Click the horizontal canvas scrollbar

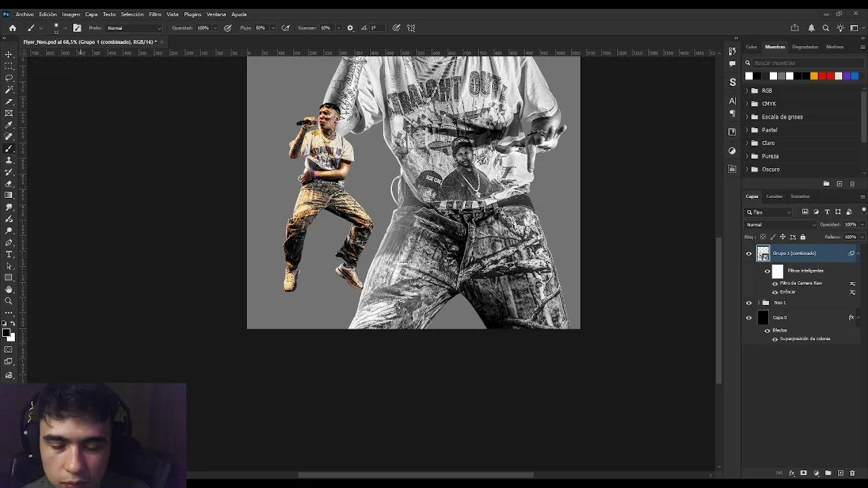pyautogui.click(x=416, y=474)
